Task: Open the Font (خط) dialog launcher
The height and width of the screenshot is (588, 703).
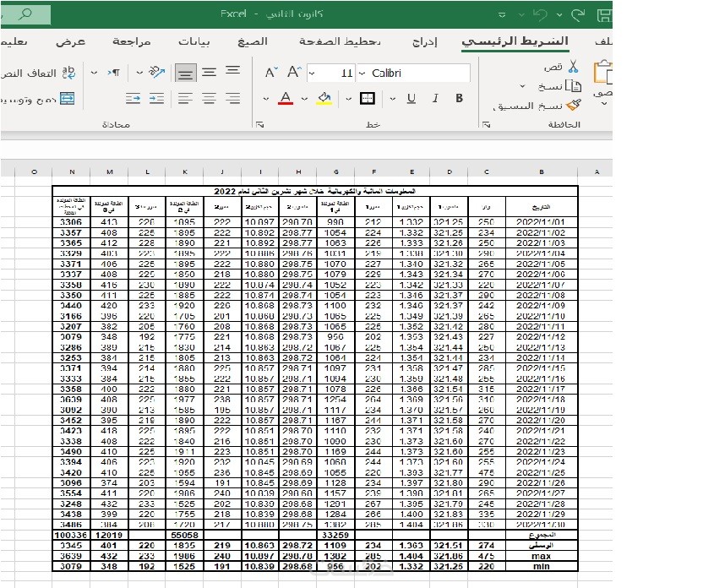Action: coord(259,124)
